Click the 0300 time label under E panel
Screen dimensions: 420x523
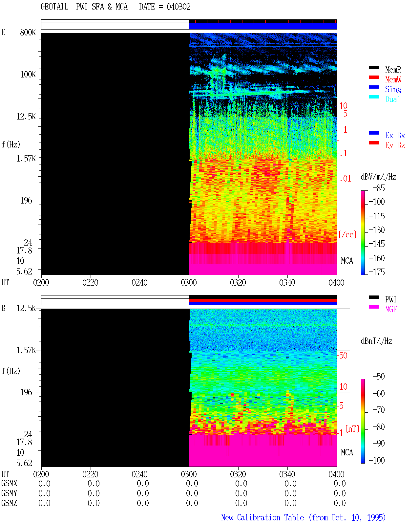(189, 283)
